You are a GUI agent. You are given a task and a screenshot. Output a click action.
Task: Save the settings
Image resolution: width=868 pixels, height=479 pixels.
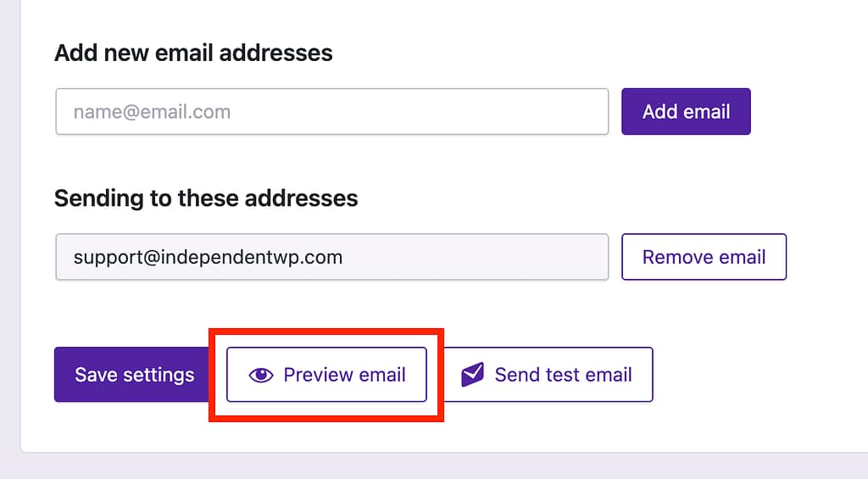pos(134,375)
